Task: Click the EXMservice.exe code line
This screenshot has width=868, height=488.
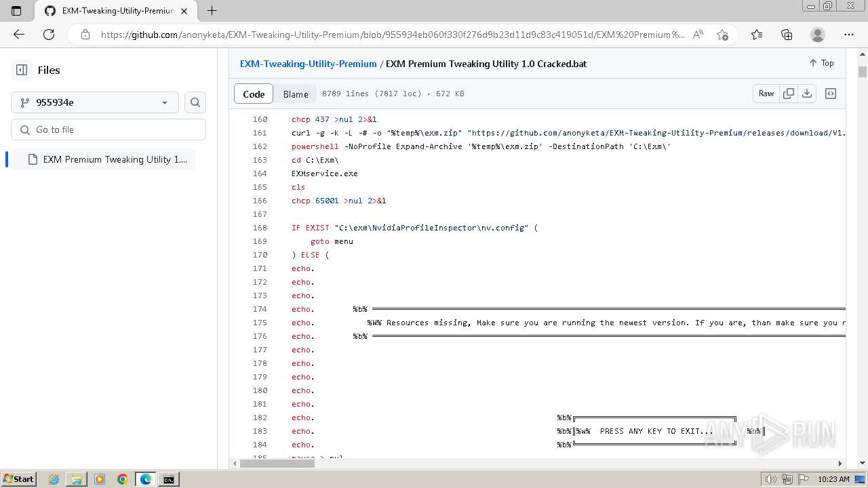Action: 325,174
